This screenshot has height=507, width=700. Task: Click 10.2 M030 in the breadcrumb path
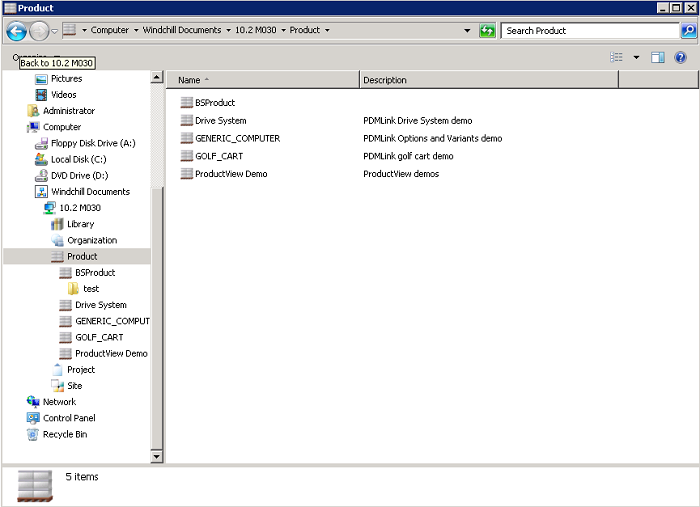(255, 30)
